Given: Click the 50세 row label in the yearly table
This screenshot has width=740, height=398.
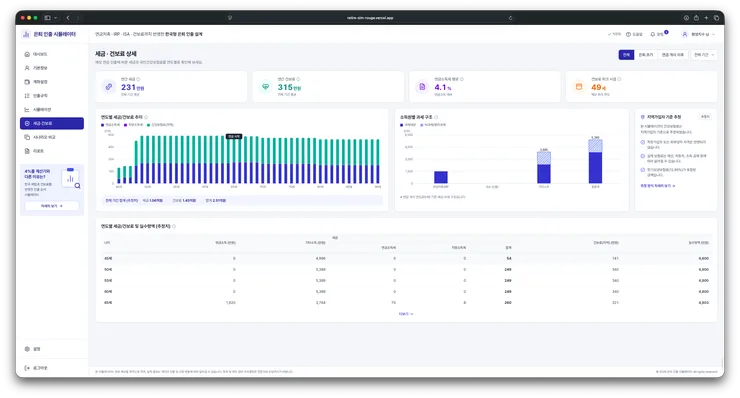Looking at the screenshot, I should (x=108, y=270).
